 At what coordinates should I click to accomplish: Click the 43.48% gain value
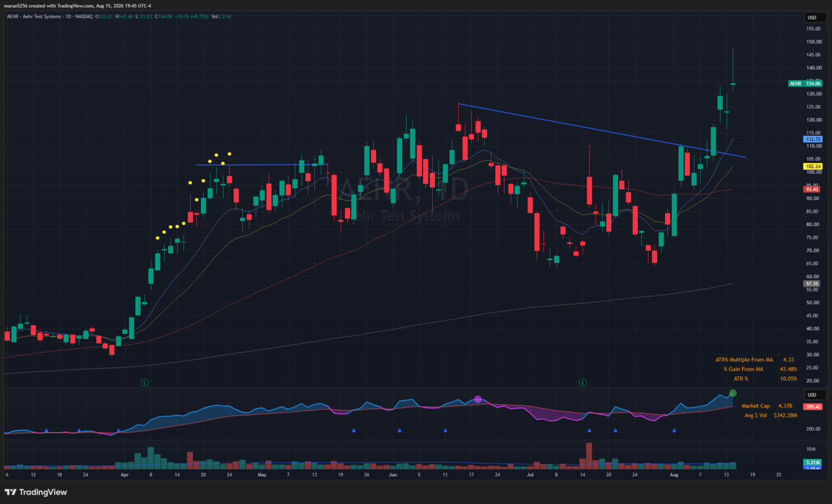pos(789,369)
